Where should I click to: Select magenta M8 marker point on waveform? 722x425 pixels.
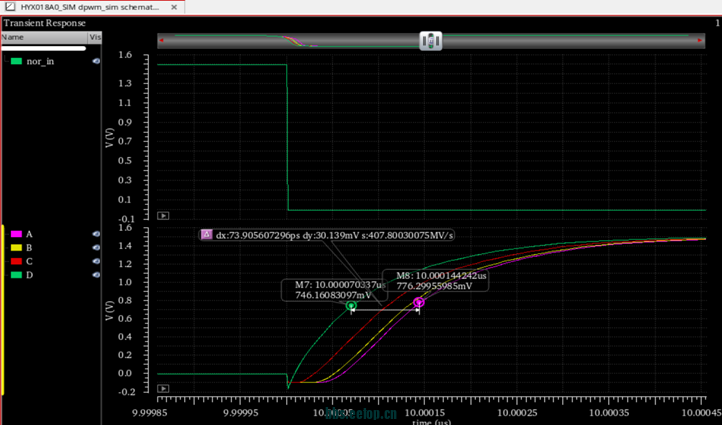click(419, 302)
